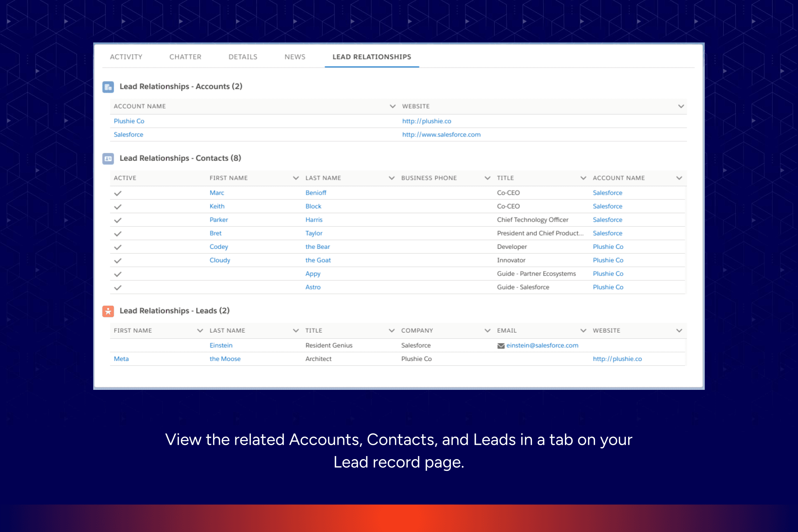The height and width of the screenshot is (532, 798).
Task: Open Email column menu in Leads table
Action: (583, 331)
